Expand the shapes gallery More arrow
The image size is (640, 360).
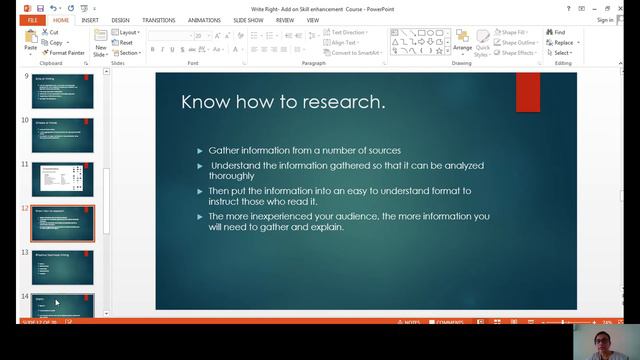coord(448,51)
